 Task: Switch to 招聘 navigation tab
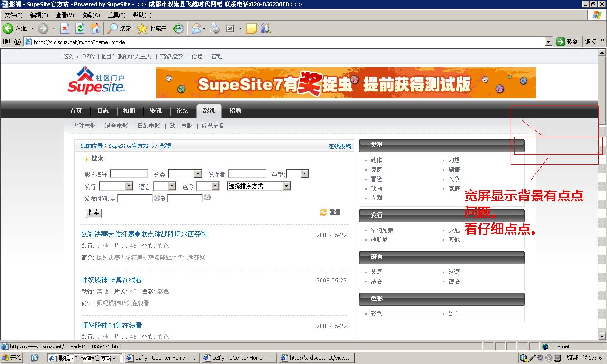coord(235,111)
